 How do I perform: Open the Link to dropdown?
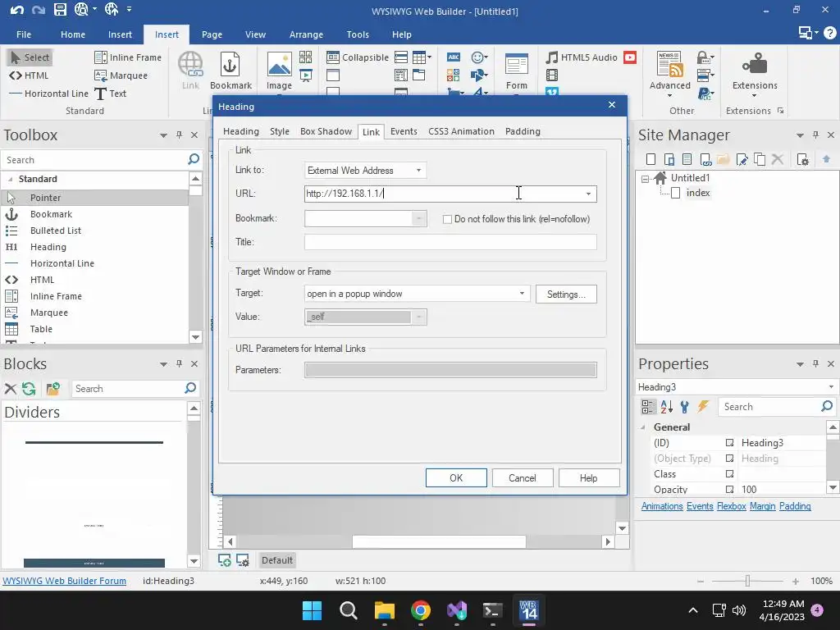[x=366, y=171]
